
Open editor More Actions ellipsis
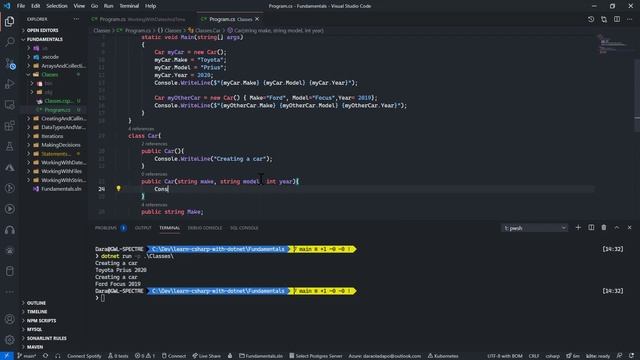click(630, 19)
